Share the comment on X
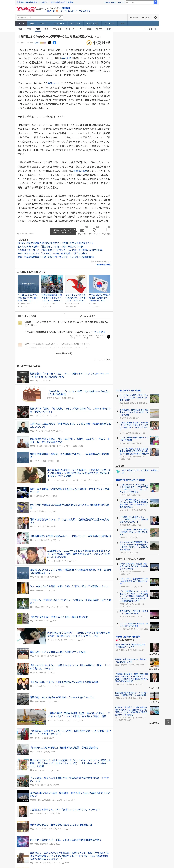Screen dimensions: 174x868 (x=109, y=337)
